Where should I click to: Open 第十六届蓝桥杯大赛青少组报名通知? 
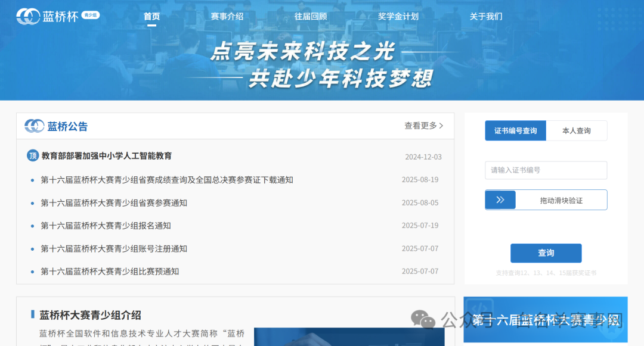point(106,226)
